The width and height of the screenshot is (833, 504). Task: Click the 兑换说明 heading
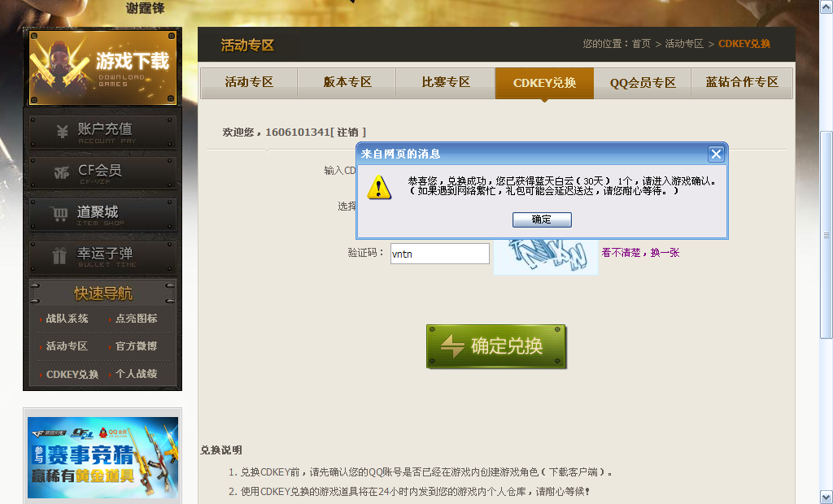pos(221,450)
